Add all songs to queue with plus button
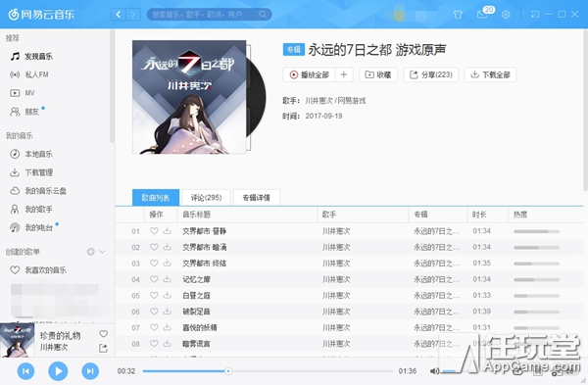Viewport: 588px width, 385px height. (344, 75)
